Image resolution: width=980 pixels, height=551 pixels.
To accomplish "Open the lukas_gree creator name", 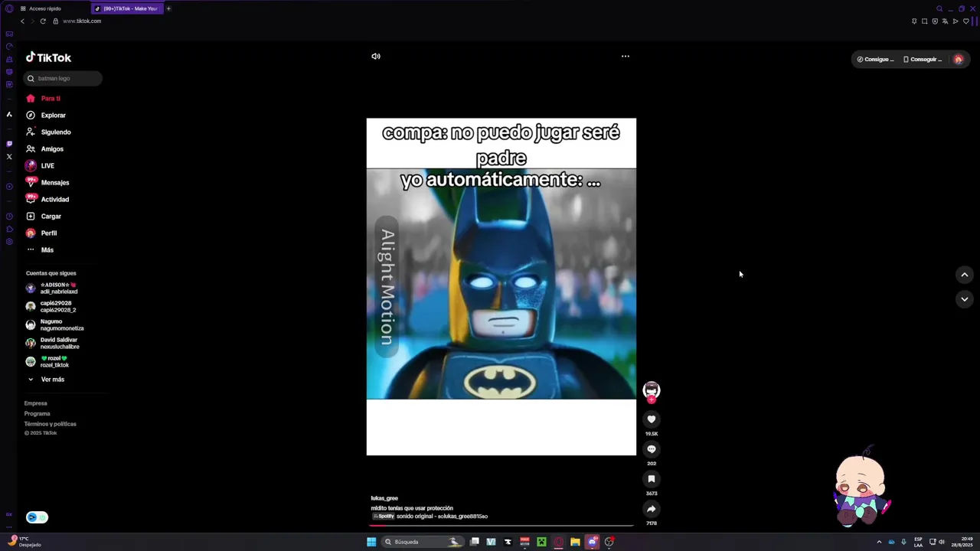I will tap(384, 498).
